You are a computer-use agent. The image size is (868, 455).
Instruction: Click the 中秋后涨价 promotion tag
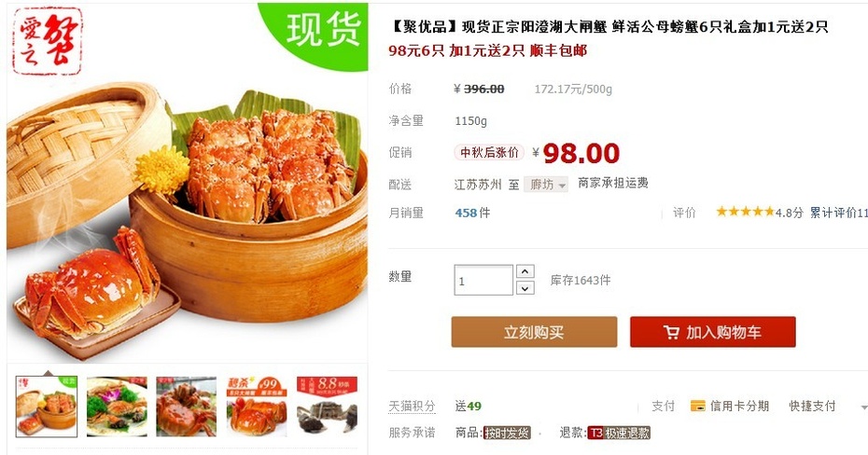point(489,153)
